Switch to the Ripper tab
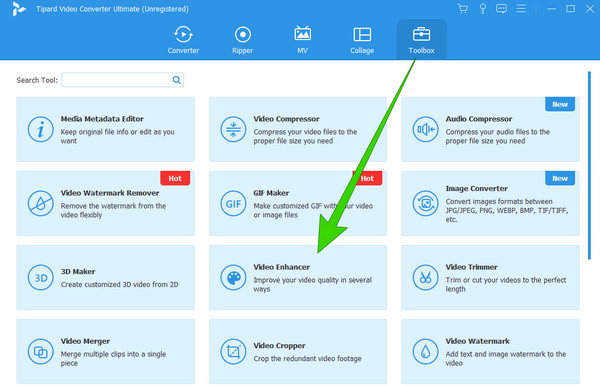This screenshot has height=386, width=600. coord(243,40)
